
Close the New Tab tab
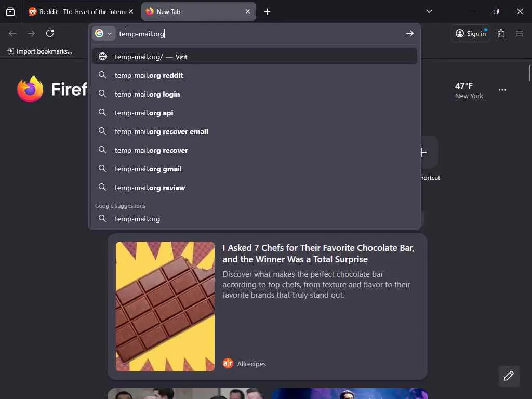click(x=248, y=11)
